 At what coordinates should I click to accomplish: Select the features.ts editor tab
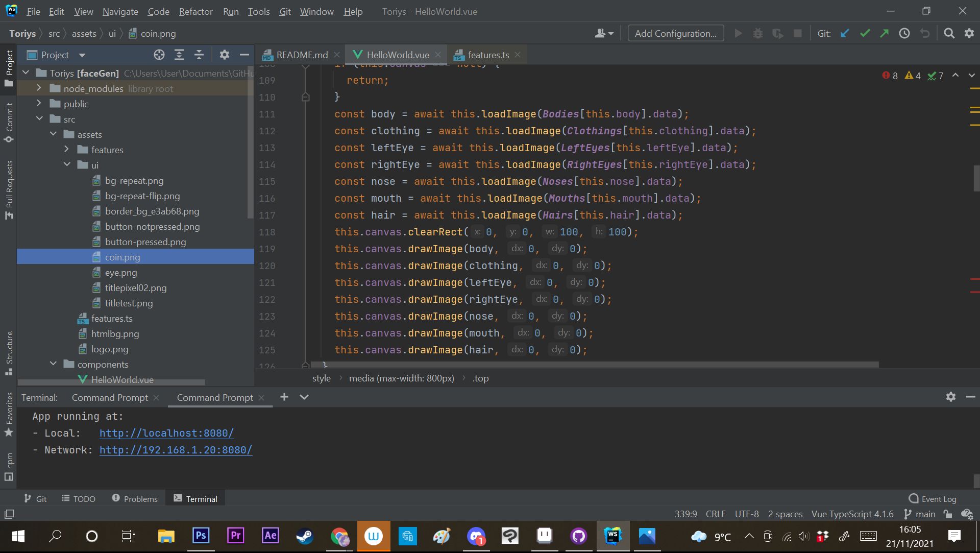pos(488,55)
